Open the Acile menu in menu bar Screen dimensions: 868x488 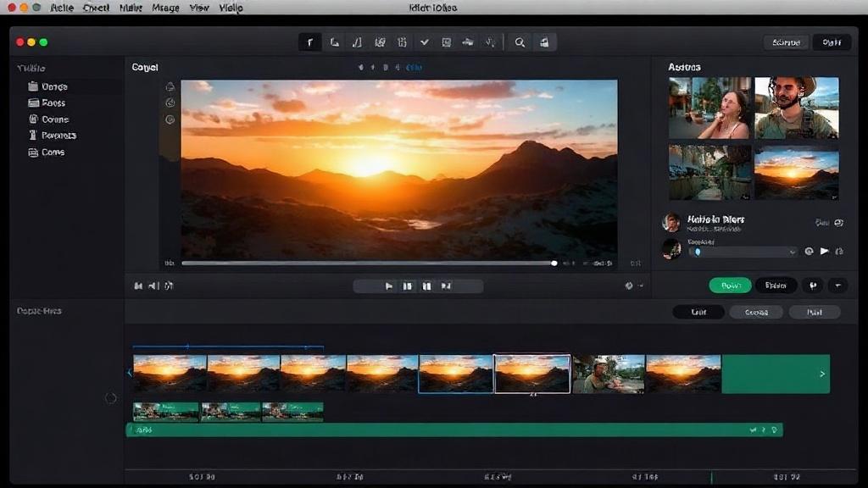click(x=61, y=8)
